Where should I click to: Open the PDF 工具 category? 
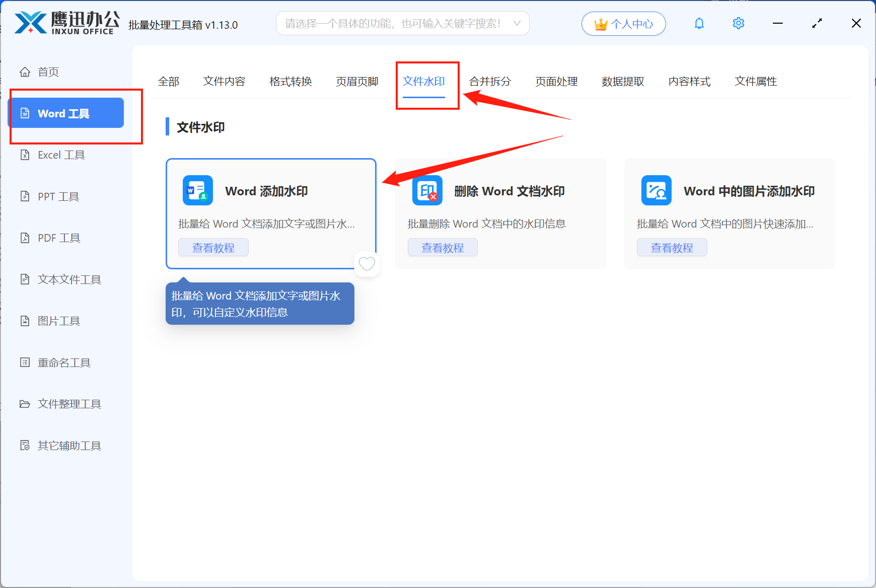coord(57,238)
